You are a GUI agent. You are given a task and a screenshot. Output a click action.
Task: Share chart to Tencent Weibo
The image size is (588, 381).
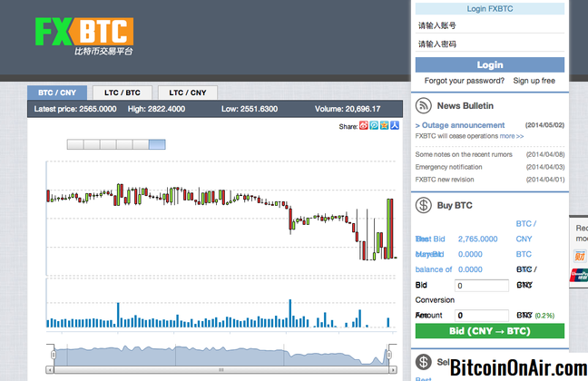tap(374, 125)
